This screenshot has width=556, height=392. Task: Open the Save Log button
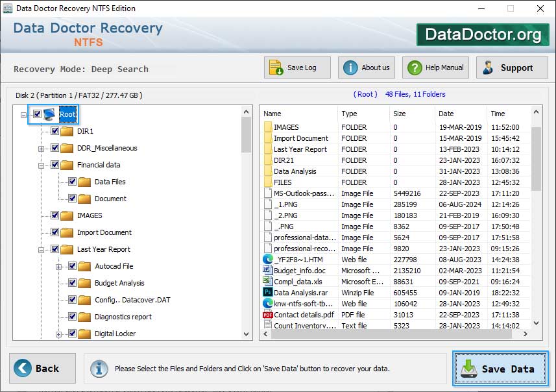(297, 67)
